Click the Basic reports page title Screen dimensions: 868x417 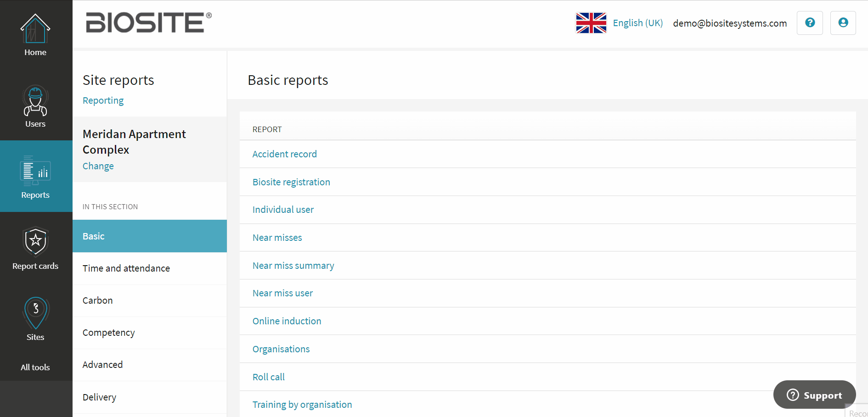tap(288, 80)
